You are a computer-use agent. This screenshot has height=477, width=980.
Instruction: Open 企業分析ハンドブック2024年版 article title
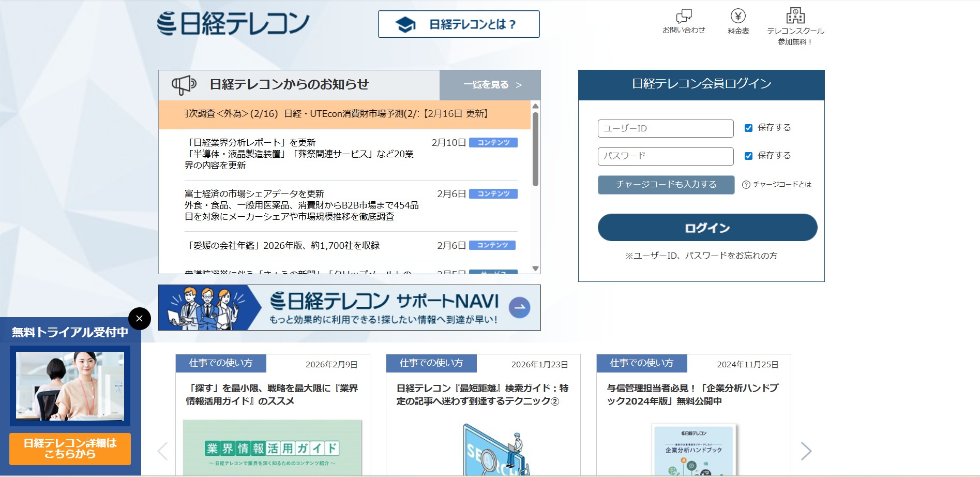point(693,395)
